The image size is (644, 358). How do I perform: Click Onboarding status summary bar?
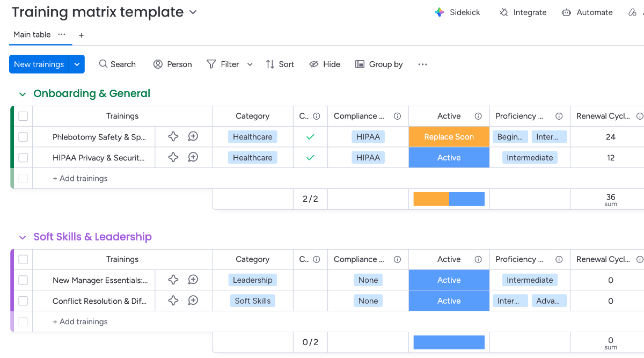click(x=449, y=199)
